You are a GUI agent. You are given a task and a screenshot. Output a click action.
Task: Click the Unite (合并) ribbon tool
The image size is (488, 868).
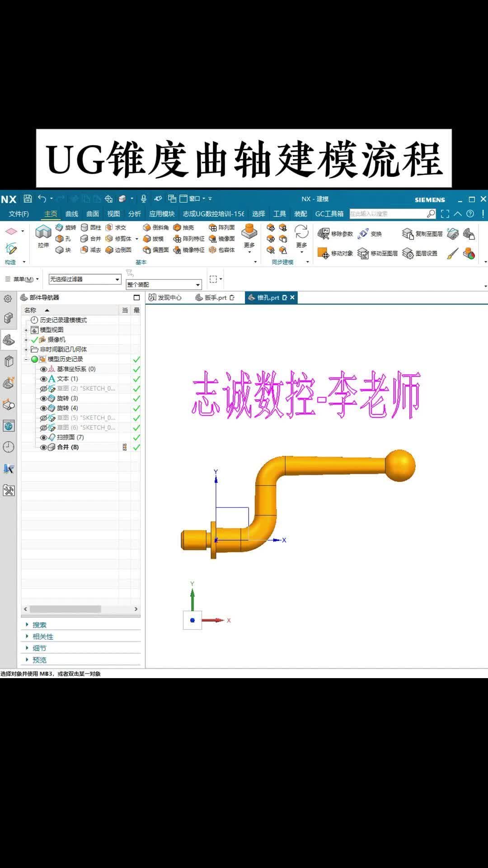pyautogui.click(x=91, y=239)
